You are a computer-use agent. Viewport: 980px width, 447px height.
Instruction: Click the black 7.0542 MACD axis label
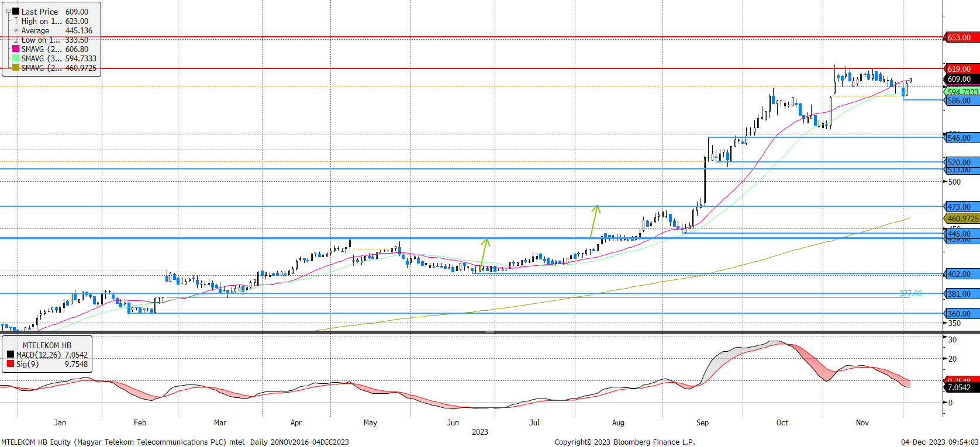coord(961,387)
